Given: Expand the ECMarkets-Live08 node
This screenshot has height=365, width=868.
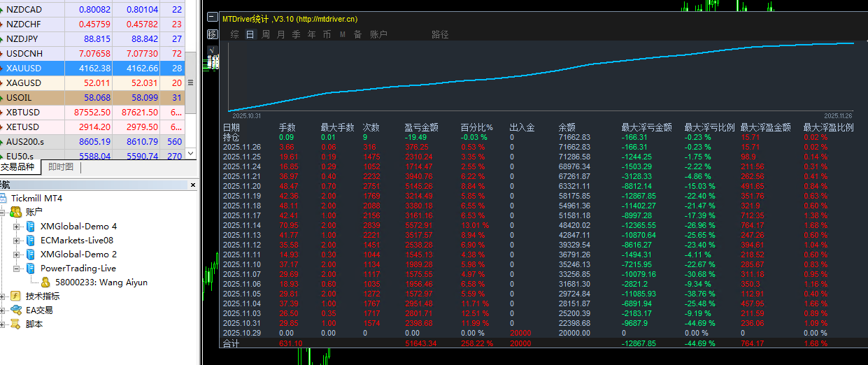Looking at the screenshot, I should (17, 240).
